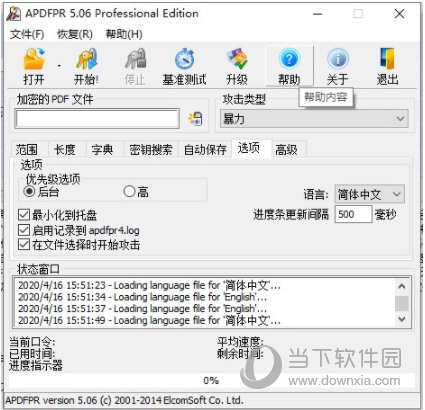Click the status window scroll down arrow
The height and width of the screenshot is (410, 425).
[x=402, y=319]
